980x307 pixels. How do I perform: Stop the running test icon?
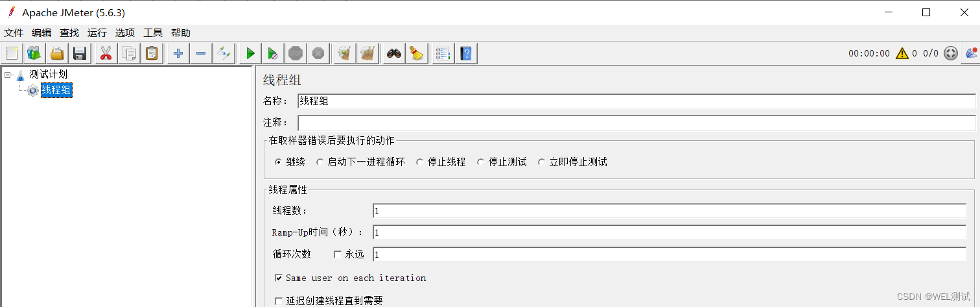click(x=296, y=53)
